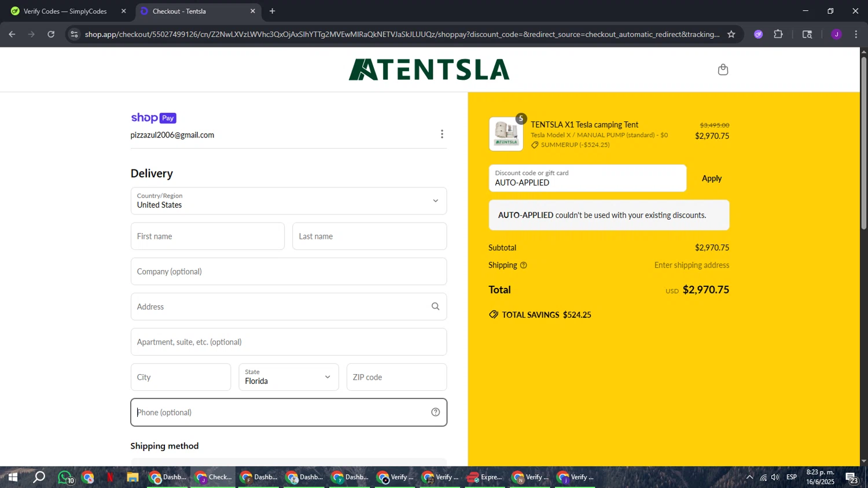
Task: View site information icon in the address bar
Action: [74, 34]
